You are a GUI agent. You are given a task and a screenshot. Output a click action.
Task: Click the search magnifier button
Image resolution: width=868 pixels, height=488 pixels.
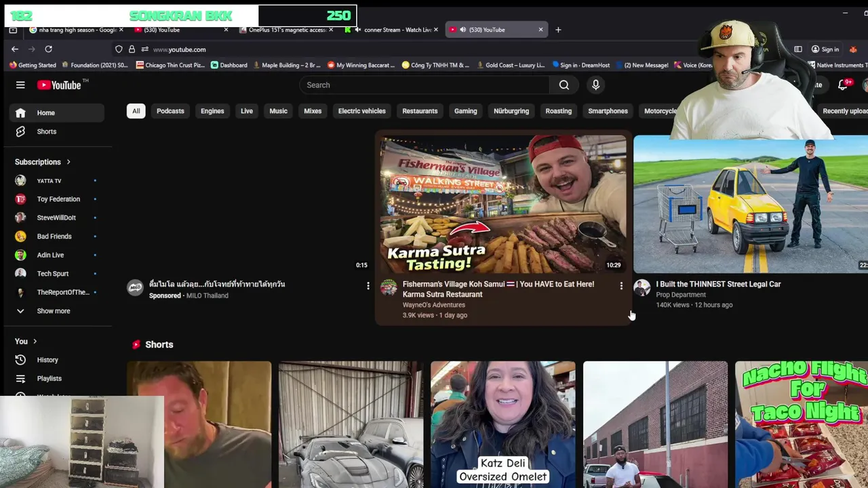564,85
